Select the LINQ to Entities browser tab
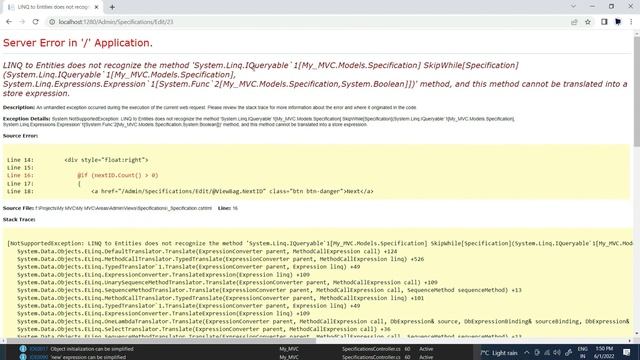This screenshot has height=360, width=640. 52,7
